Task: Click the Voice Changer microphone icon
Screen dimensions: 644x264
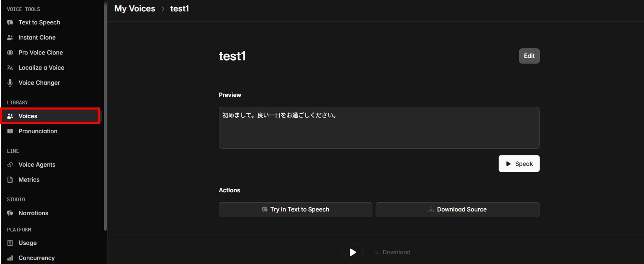Action: tap(10, 83)
